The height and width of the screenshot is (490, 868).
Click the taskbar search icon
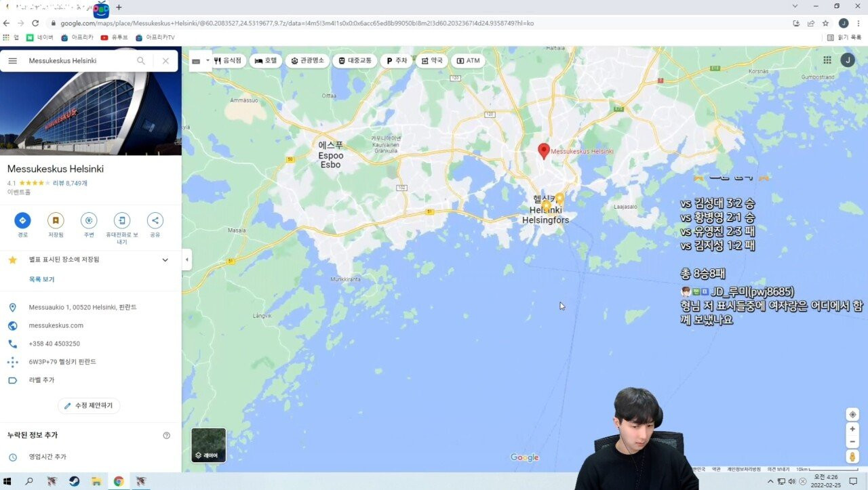pos(29,482)
